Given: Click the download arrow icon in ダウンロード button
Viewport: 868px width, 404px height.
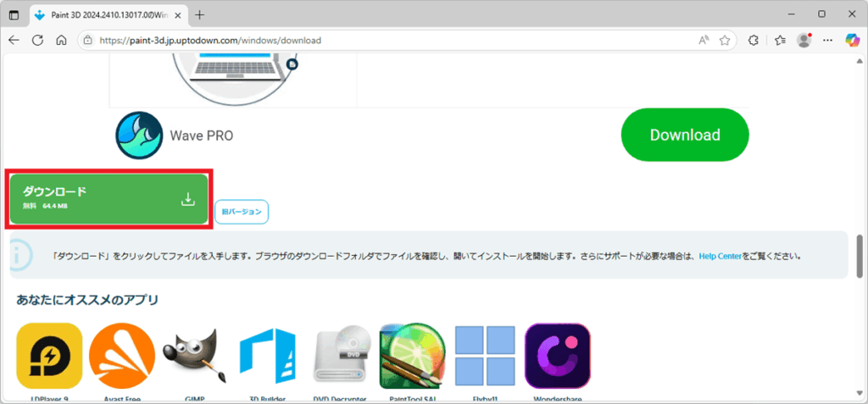Looking at the screenshot, I should [188, 199].
